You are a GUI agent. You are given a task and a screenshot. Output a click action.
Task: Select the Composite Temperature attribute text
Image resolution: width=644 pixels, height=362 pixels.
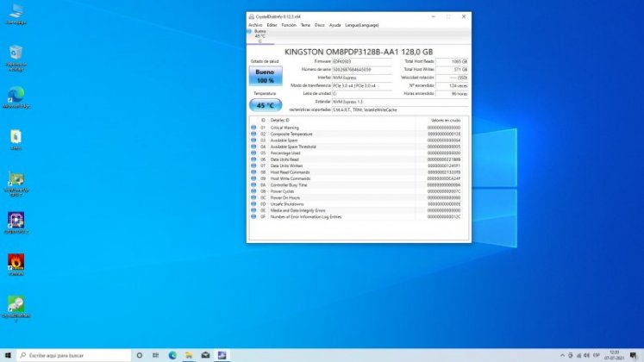coord(291,134)
